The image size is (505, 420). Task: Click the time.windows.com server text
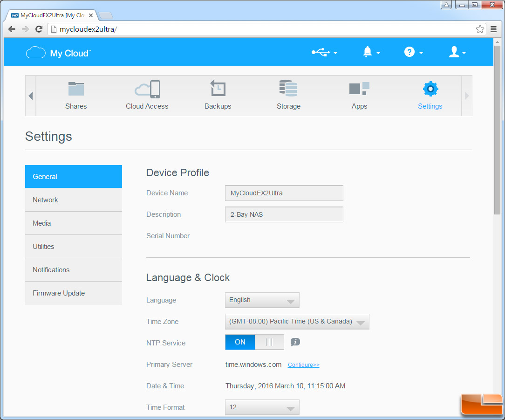click(253, 365)
